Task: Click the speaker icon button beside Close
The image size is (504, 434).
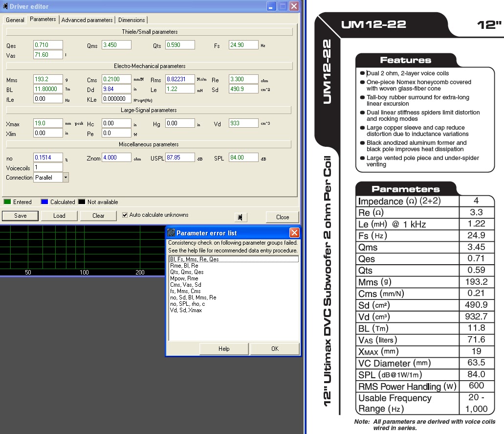Action: pyautogui.click(x=241, y=217)
